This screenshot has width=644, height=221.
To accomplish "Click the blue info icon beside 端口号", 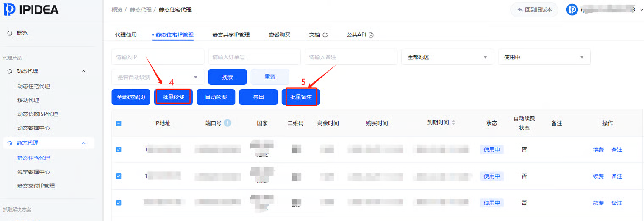I will click(228, 123).
